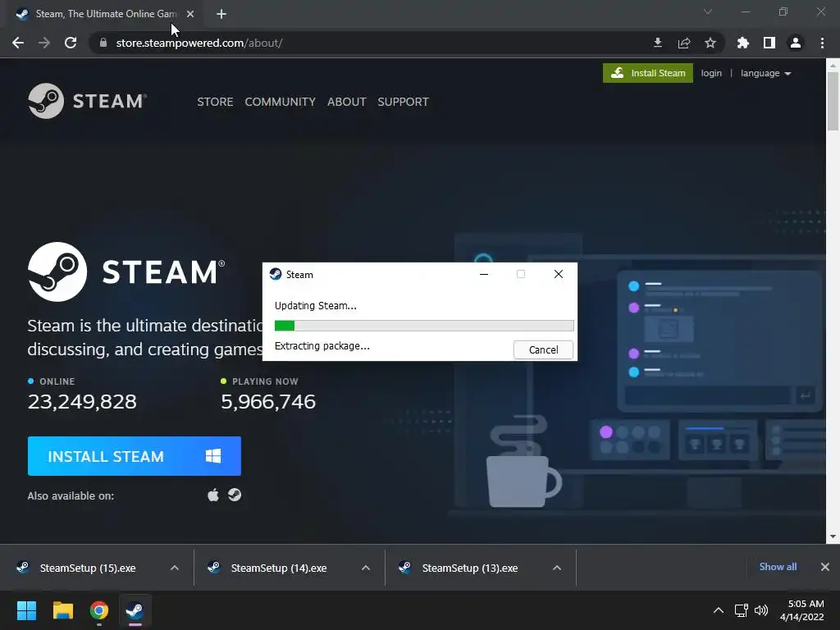Screen dimensions: 840x630
Task: Open the SteamSetup (13).exe download
Action: (470, 568)
